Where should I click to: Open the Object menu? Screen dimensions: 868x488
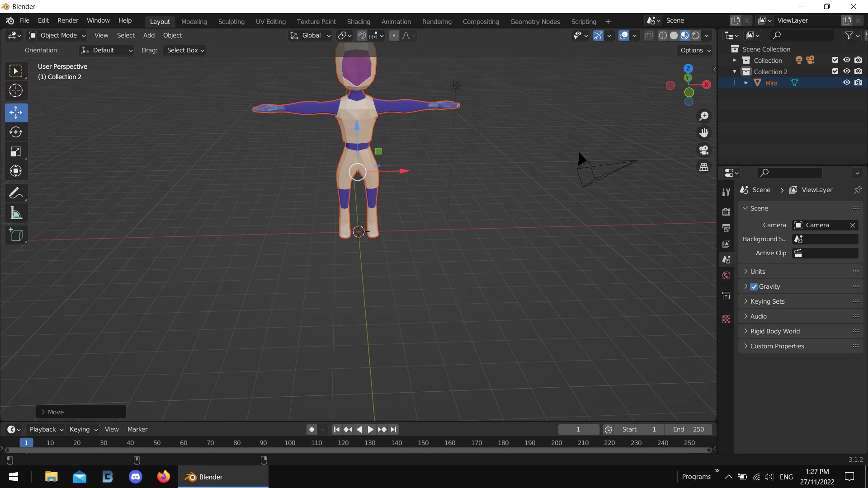tap(172, 35)
